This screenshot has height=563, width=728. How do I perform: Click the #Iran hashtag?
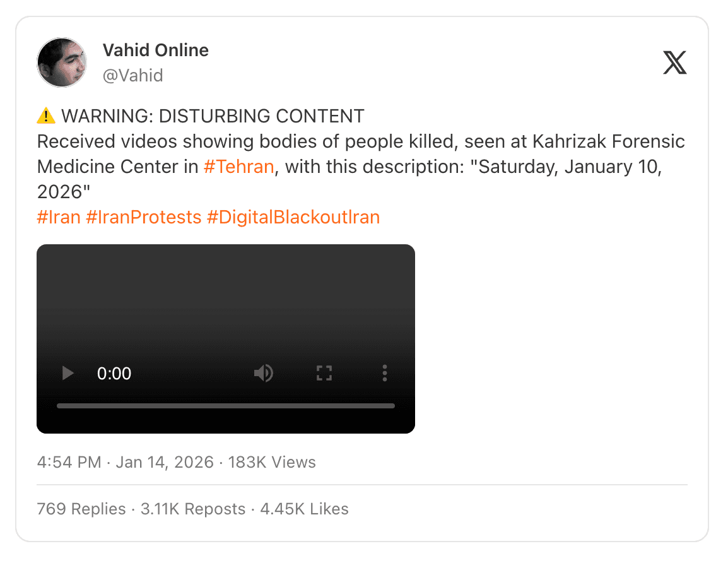click(x=59, y=217)
